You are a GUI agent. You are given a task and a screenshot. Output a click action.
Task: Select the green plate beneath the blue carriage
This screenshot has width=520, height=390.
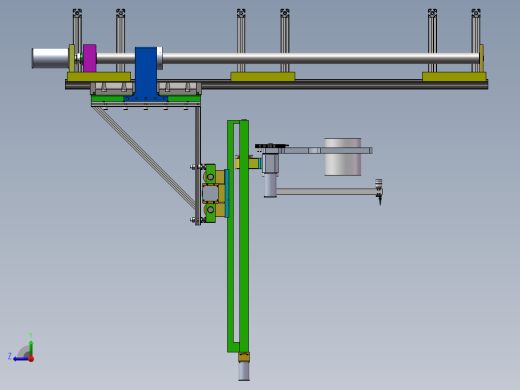coord(146,99)
